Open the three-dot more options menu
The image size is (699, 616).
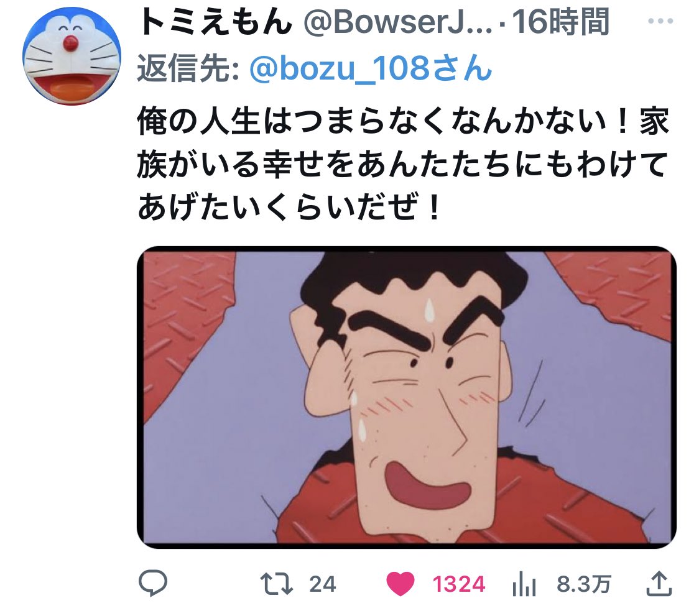tap(660, 21)
